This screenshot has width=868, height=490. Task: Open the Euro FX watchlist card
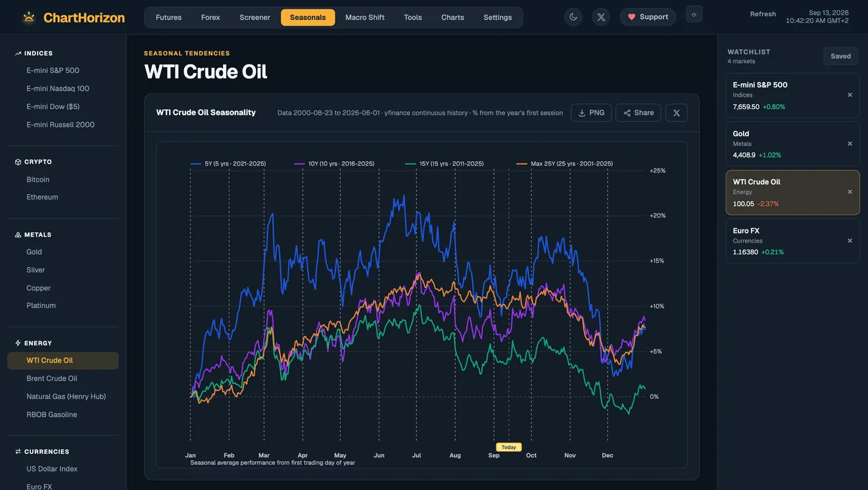[x=792, y=241]
